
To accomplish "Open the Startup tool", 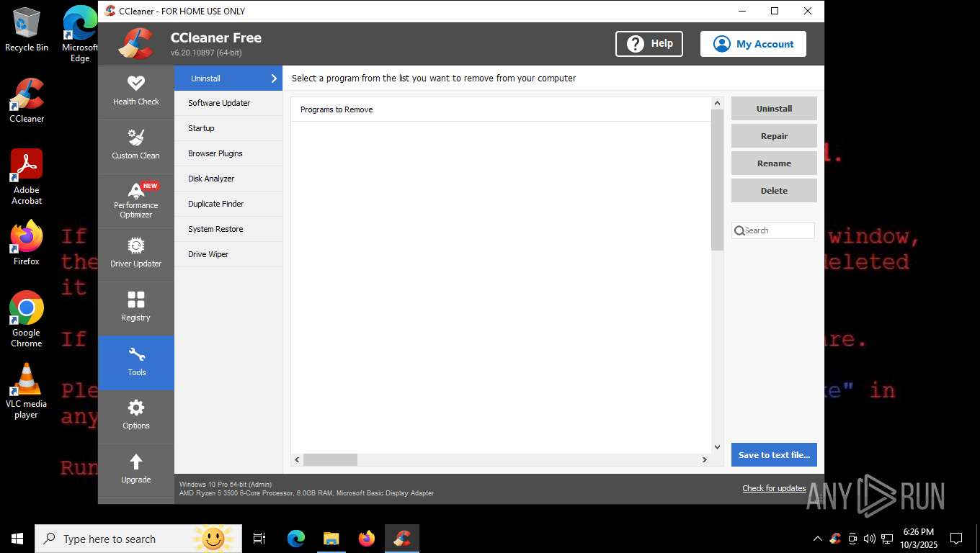I will tap(228, 128).
